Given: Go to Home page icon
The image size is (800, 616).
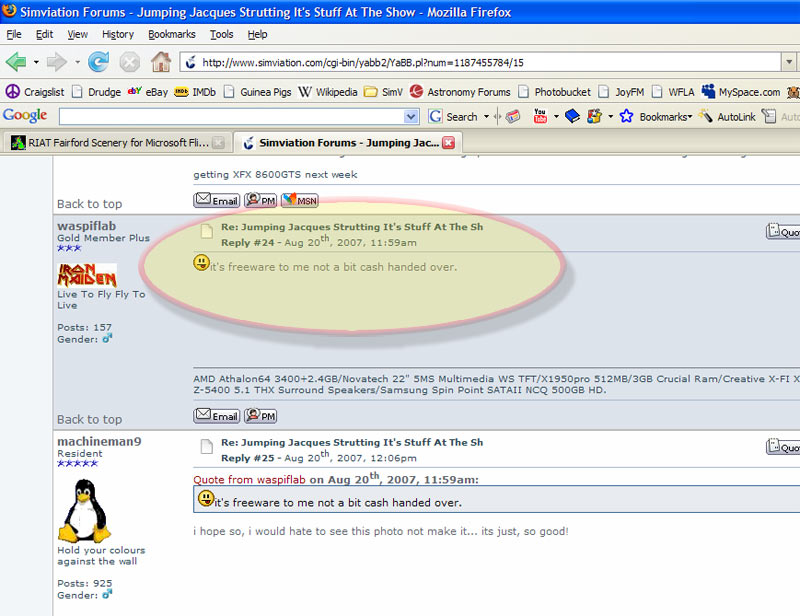Looking at the screenshot, I should click(x=161, y=62).
